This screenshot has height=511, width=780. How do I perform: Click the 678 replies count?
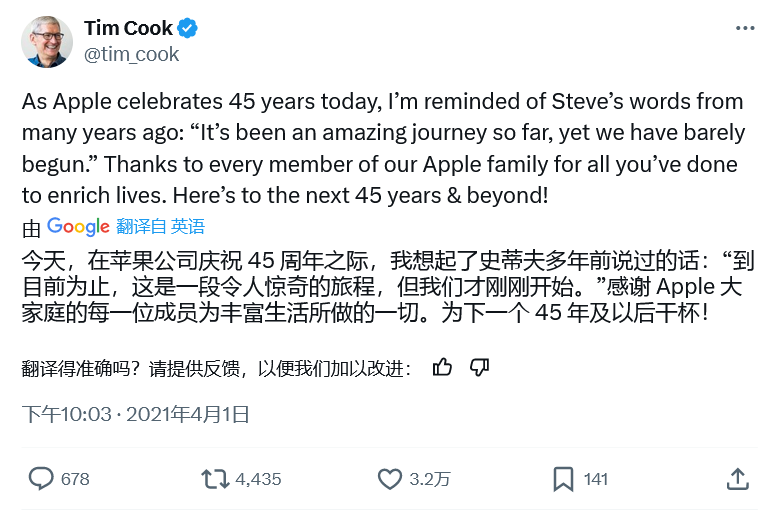point(75,479)
